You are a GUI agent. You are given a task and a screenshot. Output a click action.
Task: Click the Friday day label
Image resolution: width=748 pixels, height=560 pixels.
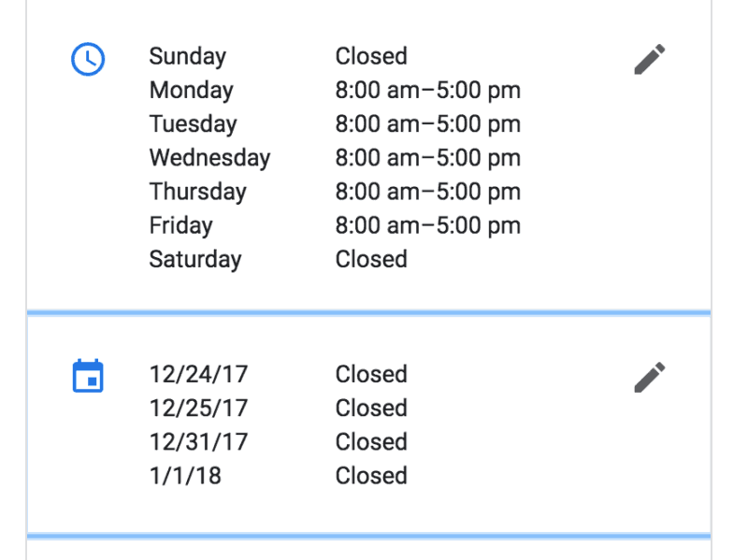tap(180, 225)
